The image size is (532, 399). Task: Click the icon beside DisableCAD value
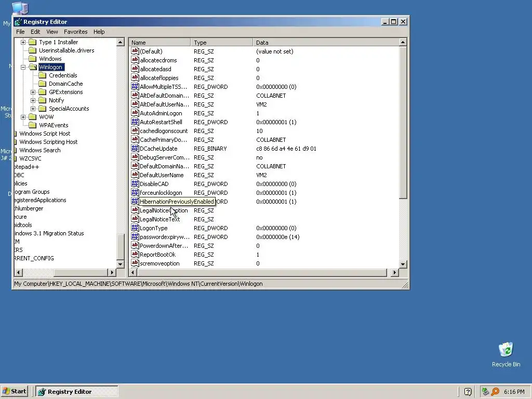point(135,183)
